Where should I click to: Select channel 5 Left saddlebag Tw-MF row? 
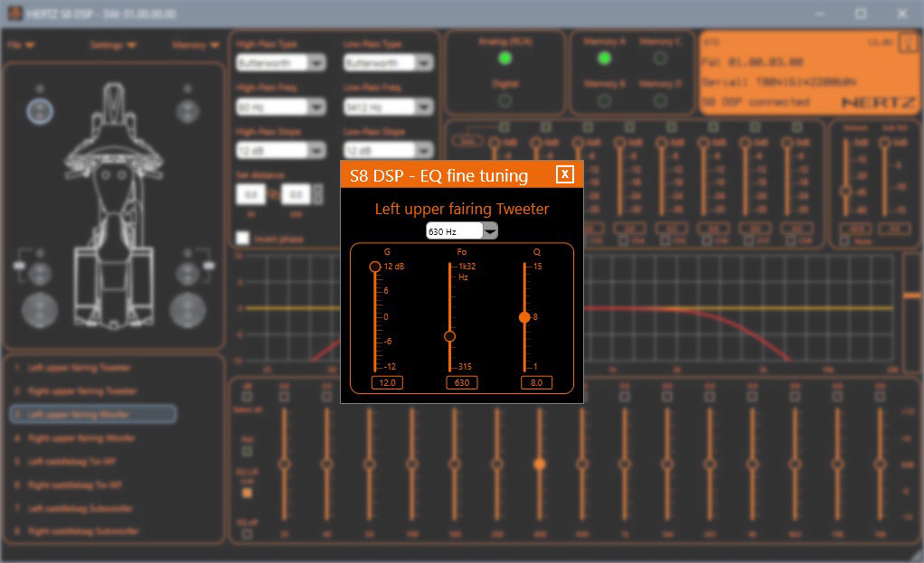tap(93, 461)
